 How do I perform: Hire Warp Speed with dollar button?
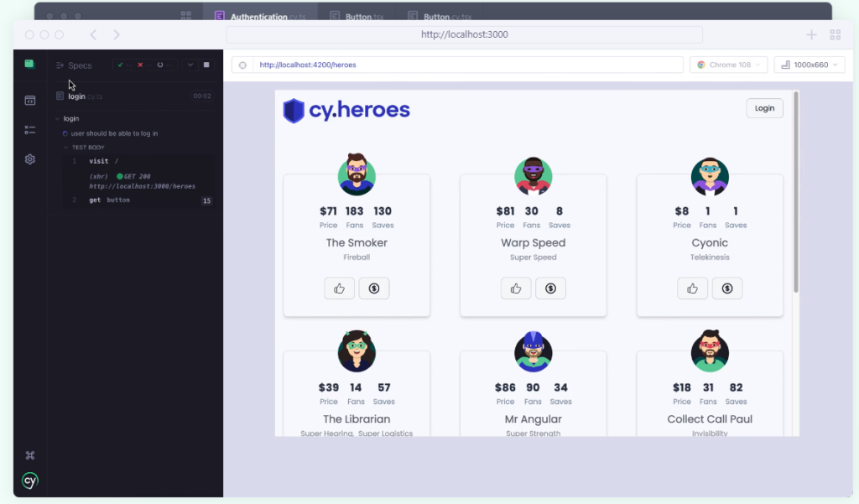pos(550,288)
